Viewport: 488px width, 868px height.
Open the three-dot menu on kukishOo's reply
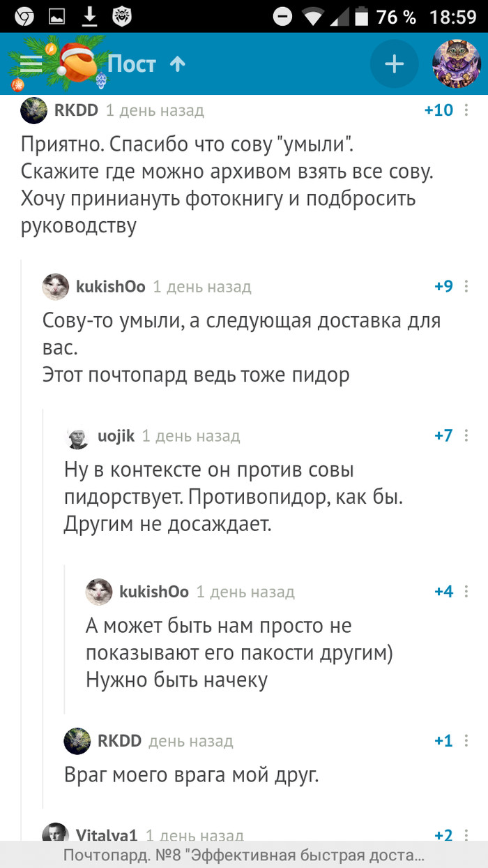pos(466,286)
